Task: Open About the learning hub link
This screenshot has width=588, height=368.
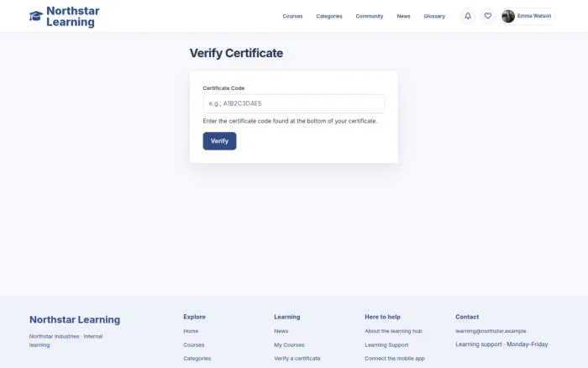Action: tap(393, 331)
